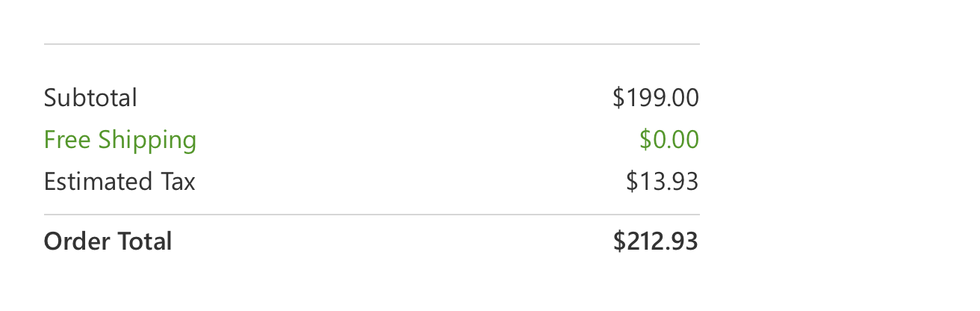This screenshot has height=311, width=980.
Task: Select the green $0.00 shipping amount
Action: point(669,140)
